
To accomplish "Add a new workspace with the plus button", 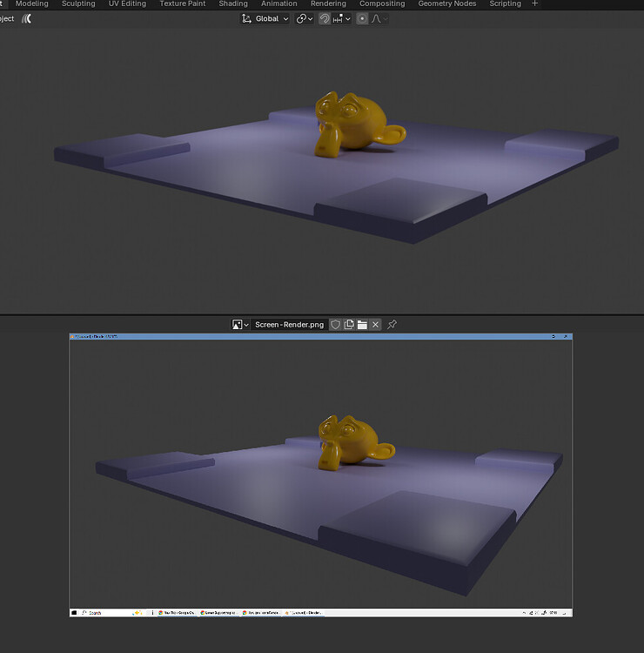I will (x=535, y=3).
